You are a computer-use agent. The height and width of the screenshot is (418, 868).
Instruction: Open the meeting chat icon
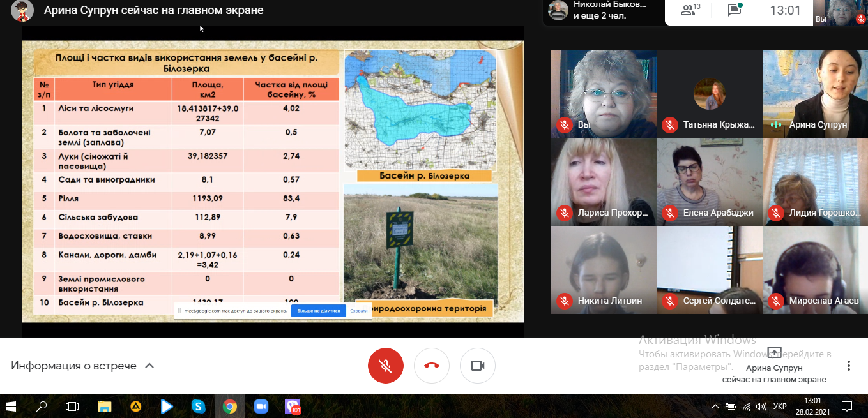click(735, 10)
